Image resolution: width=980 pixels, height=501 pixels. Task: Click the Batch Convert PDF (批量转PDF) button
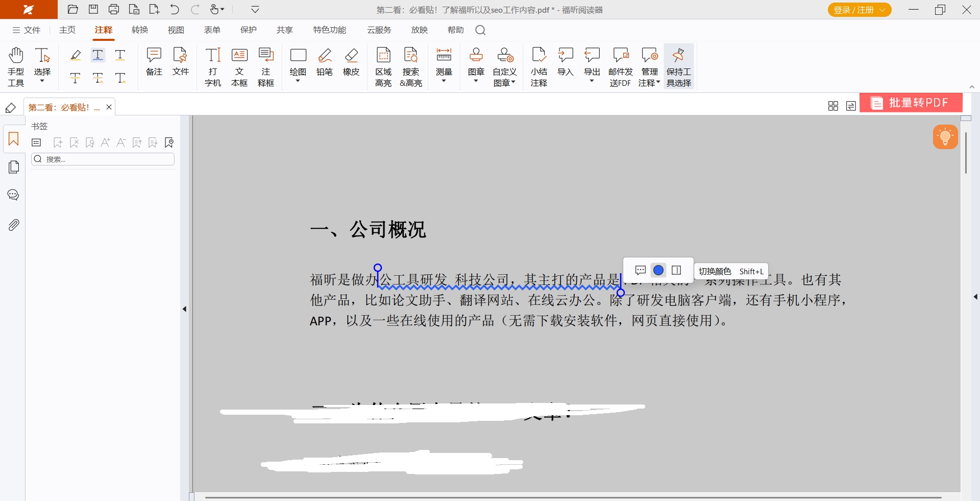(911, 103)
